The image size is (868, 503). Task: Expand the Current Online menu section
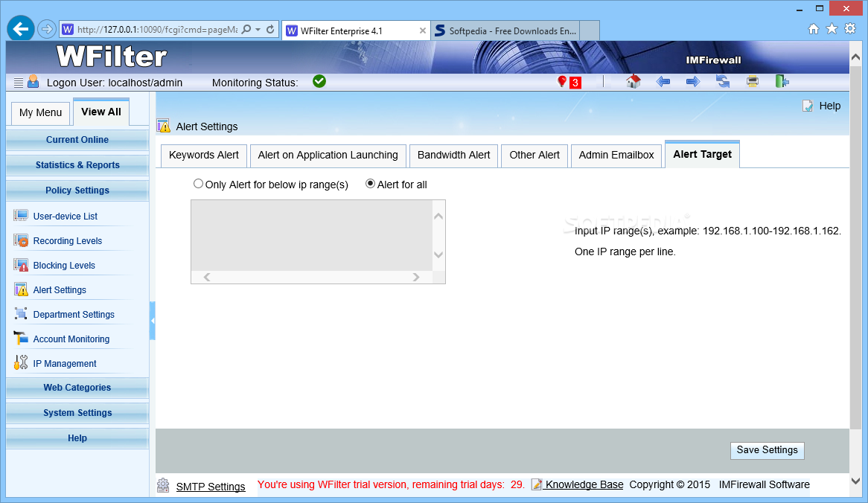coord(77,140)
